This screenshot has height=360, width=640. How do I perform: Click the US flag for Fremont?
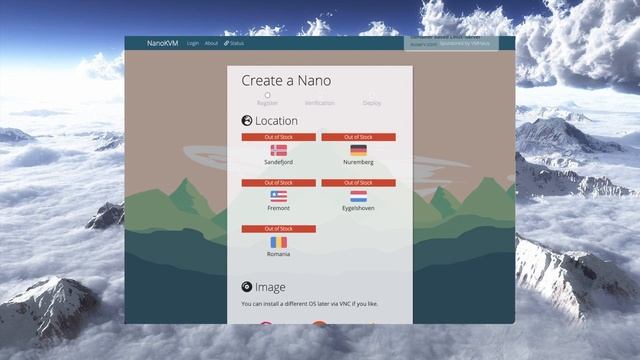click(278, 196)
